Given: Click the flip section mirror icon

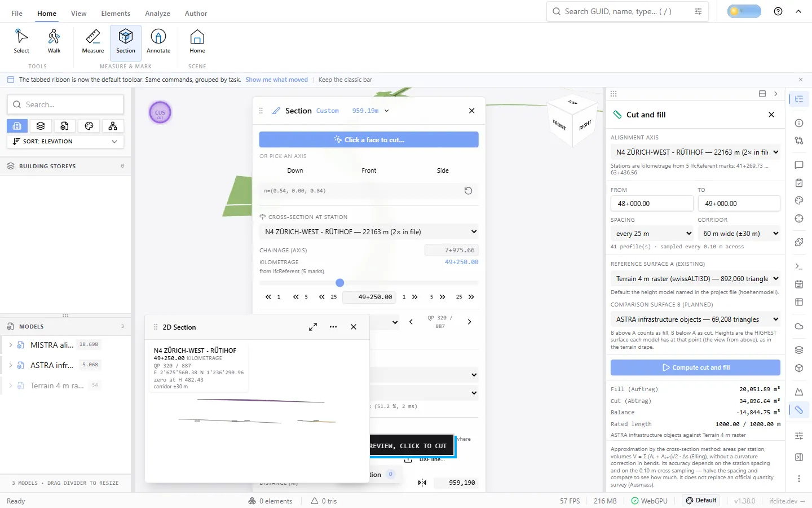Looking at the screenshot, I should pos(422,483).
